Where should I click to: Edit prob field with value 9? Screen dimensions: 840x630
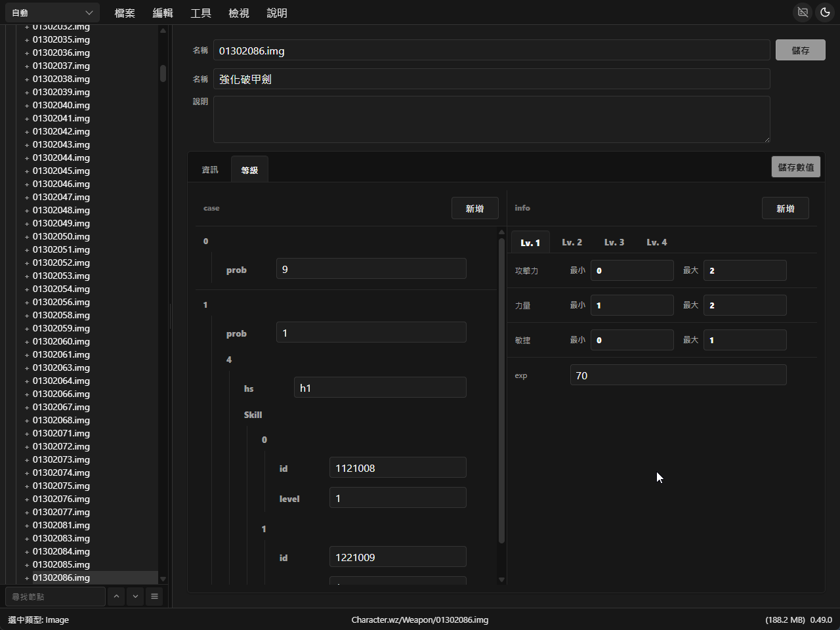click(x=371, y=269)
